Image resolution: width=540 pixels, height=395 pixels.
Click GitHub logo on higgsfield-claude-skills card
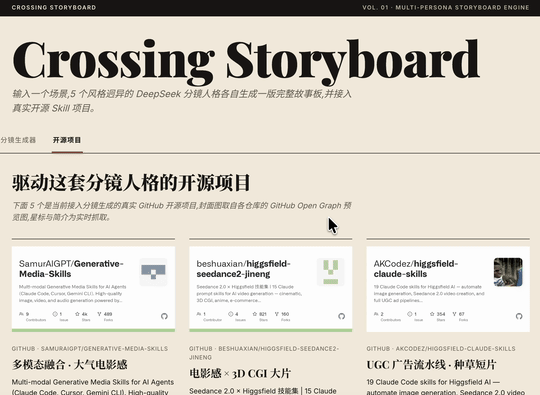coord(519,316)
